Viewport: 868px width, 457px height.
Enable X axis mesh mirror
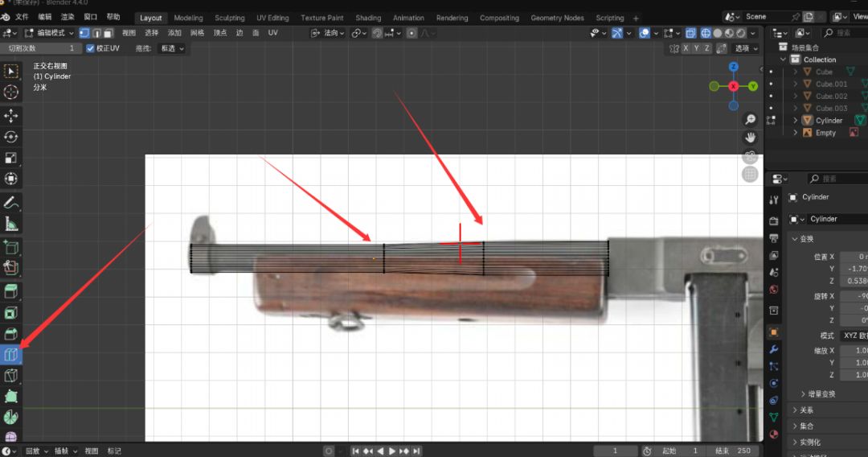coord(686,48)
